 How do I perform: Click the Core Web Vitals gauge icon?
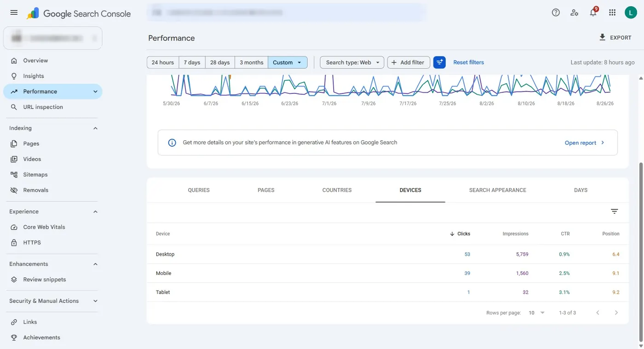[14, 227]
